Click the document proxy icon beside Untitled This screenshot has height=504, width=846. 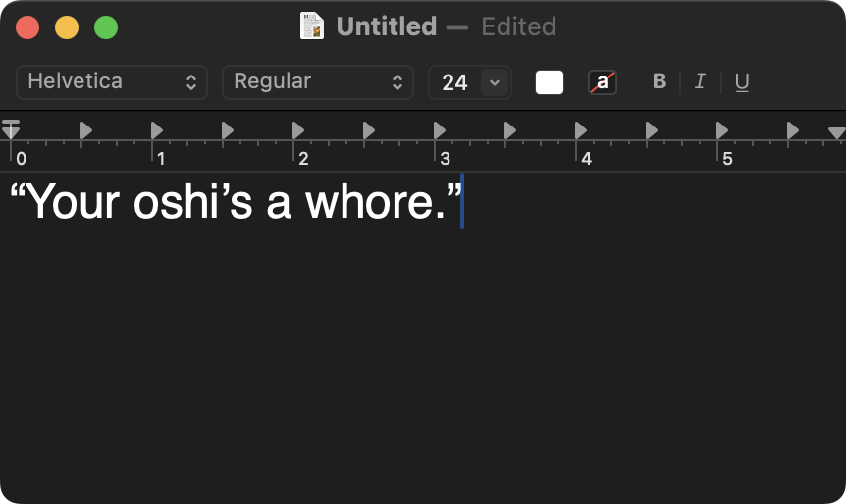(x=312, y=25)
